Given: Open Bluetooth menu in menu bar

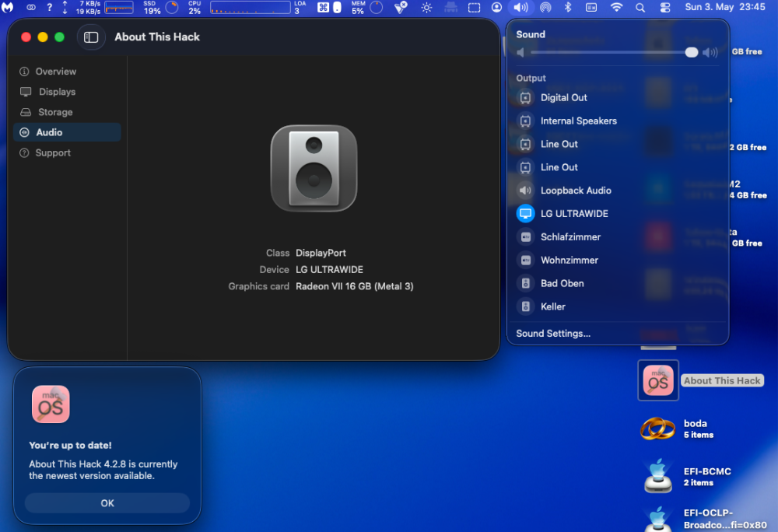Looking at the screenshot, I should (568, 8).
